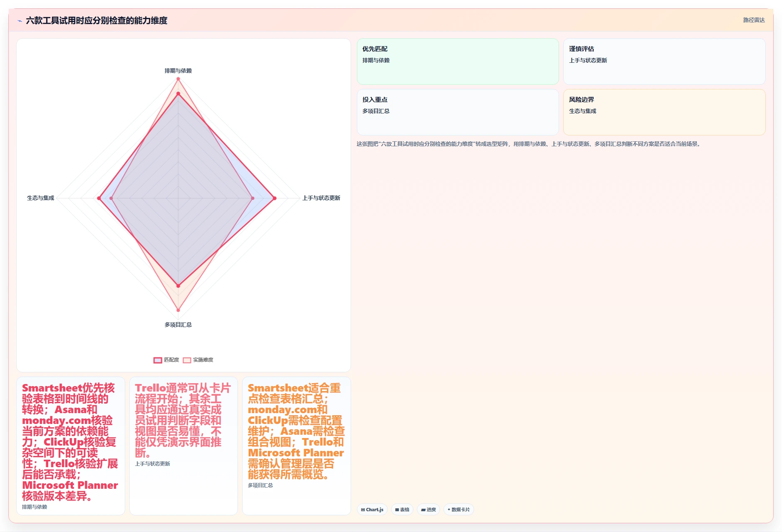The width and height of the screenshot is (782, 532).
Task: Click 多项目汇总 caption under third bottom card
Action: [260, 485]
